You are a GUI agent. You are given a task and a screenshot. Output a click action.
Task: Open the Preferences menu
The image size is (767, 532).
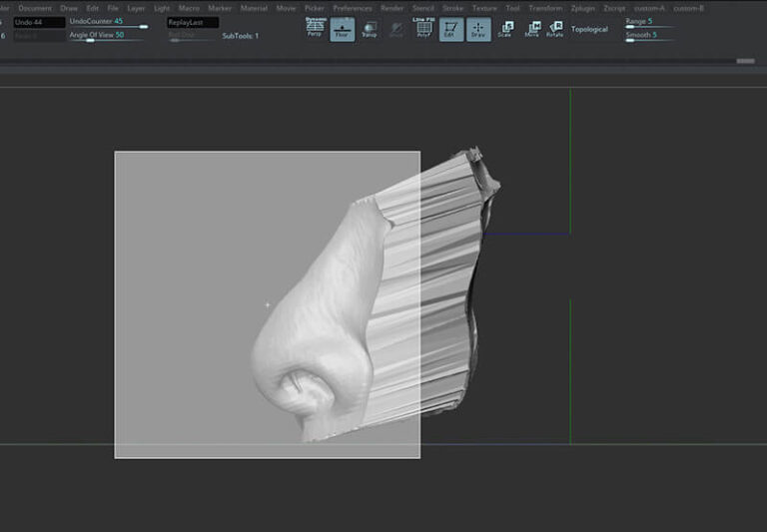[353, 8]
